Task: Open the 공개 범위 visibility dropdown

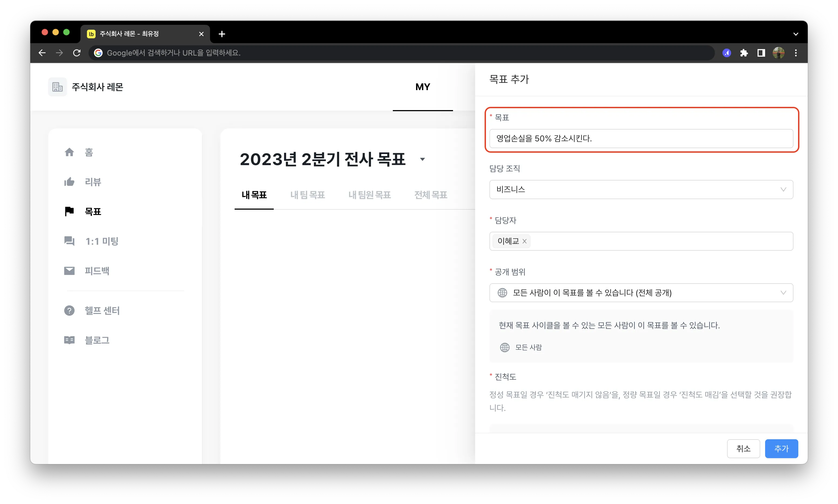Action: point(641,293)
